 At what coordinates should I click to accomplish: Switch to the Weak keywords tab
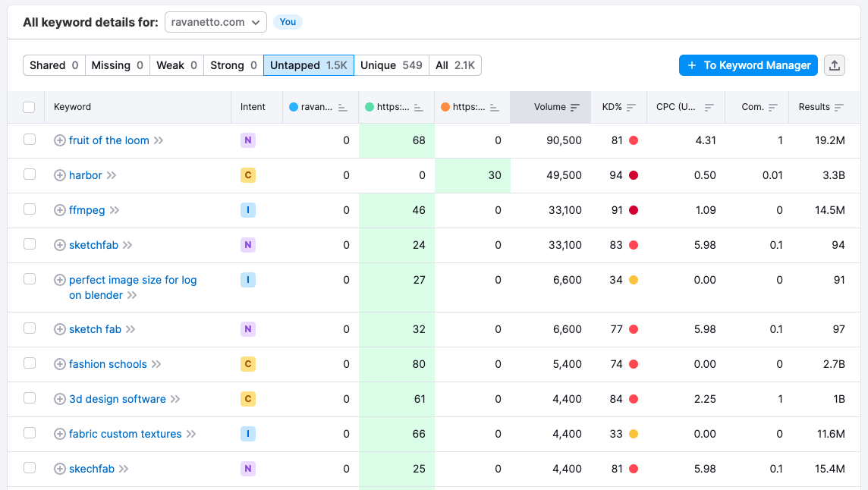[x=177, y=65]
